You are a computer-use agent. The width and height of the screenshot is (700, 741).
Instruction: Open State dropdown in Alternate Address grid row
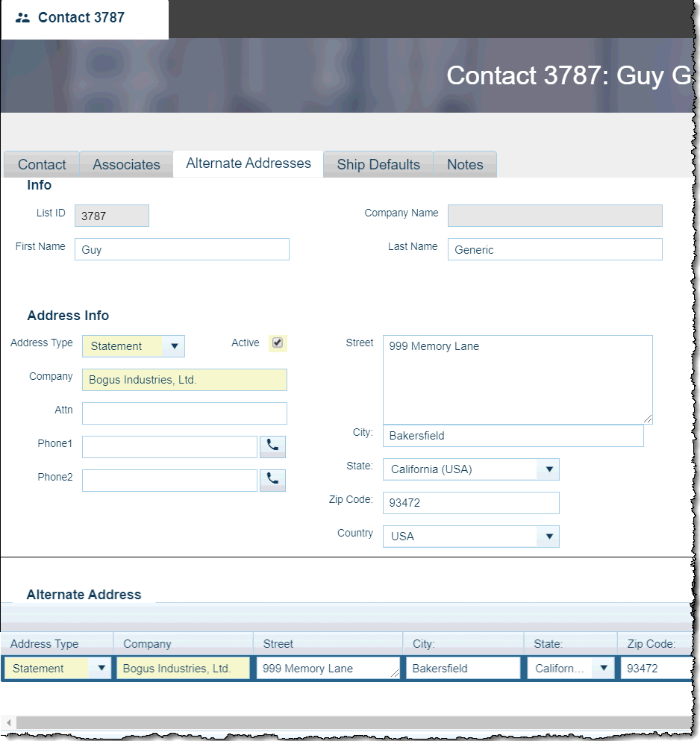604,668
